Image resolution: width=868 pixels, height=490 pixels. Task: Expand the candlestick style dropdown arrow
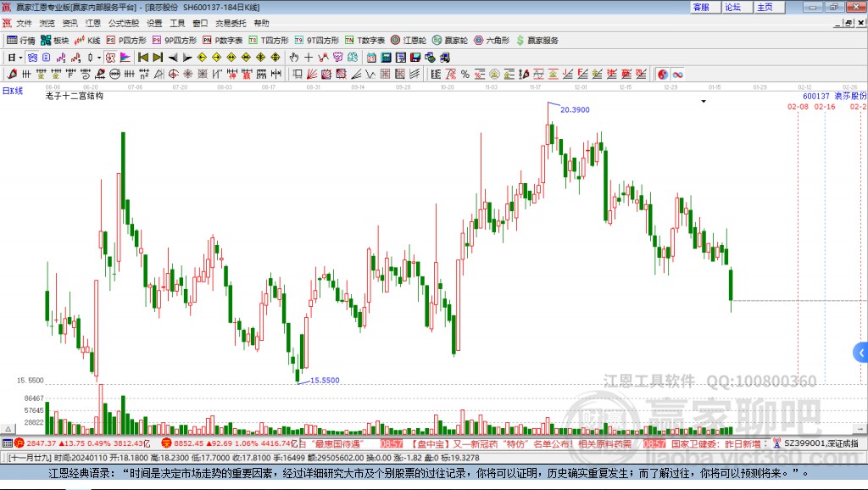(x=99, y=58)
